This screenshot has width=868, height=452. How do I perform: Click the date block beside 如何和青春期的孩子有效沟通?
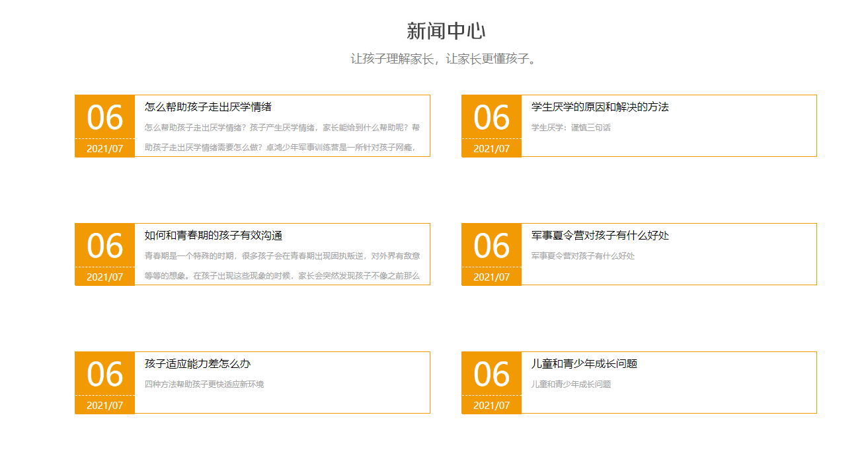[104, 254]
